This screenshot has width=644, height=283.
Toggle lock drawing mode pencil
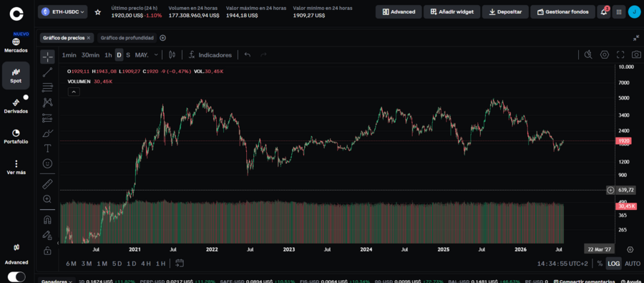point(47,235)
